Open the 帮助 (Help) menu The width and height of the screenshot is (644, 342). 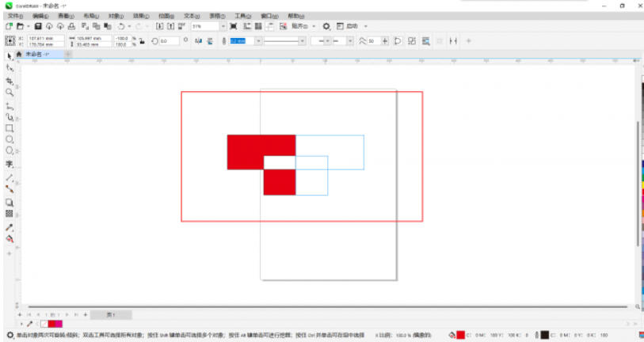[296, 16]
